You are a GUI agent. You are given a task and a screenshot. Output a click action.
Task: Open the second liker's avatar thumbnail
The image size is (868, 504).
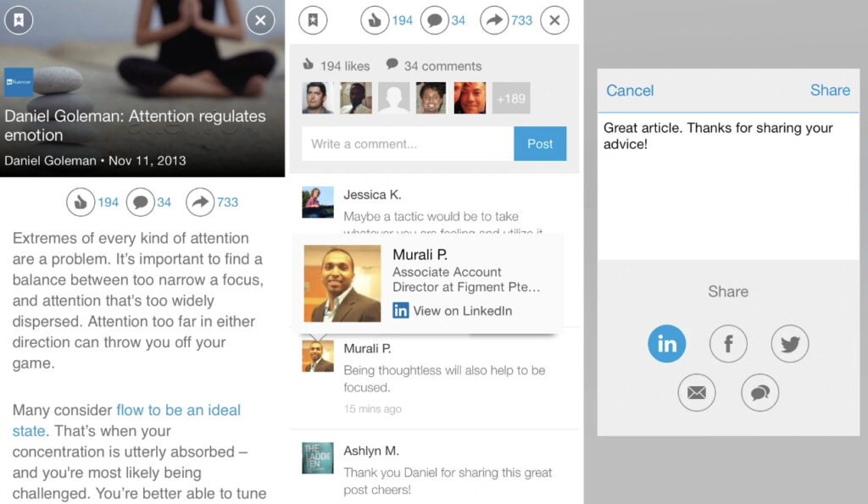[x=356, y=98]
